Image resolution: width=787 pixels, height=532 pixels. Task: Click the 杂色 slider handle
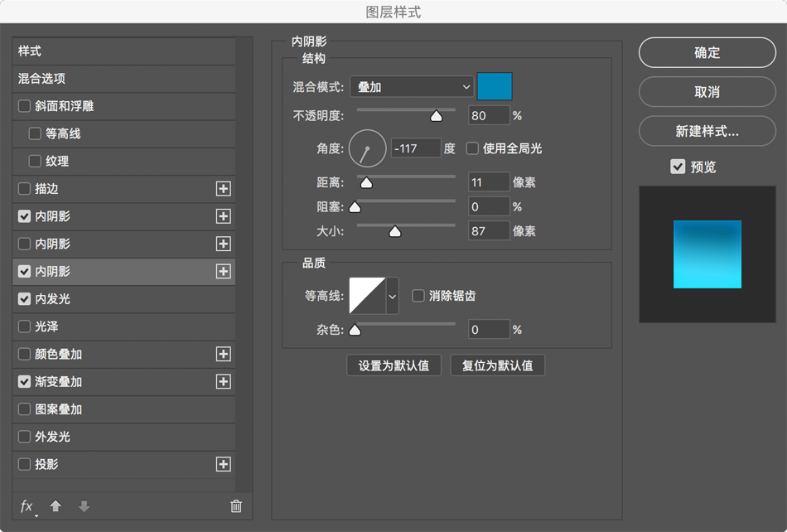(x=355, y=330)
